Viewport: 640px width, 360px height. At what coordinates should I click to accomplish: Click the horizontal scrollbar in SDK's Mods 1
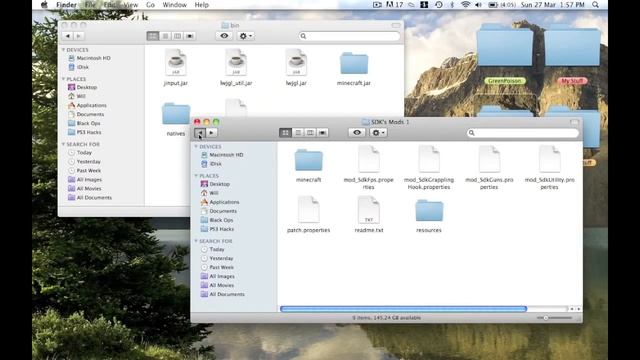tap(404, 309)
